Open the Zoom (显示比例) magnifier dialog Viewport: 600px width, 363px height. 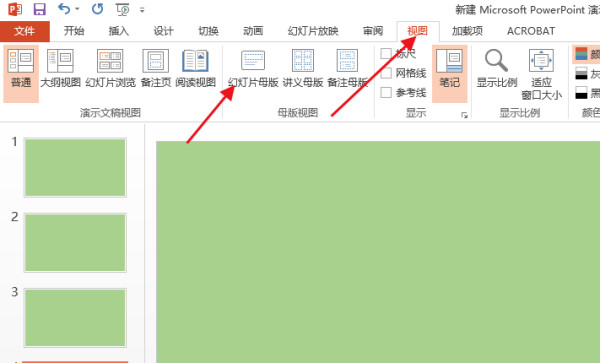496,69
